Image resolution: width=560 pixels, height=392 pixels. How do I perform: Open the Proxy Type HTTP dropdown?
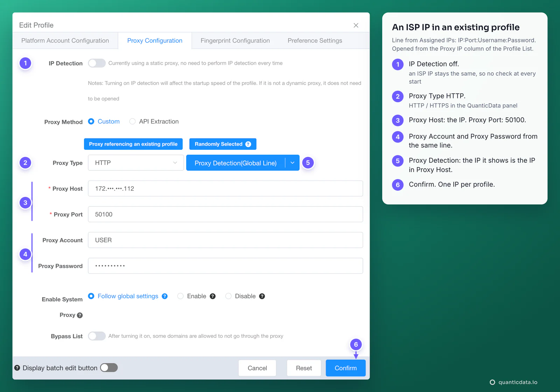(x=136, y=163)
